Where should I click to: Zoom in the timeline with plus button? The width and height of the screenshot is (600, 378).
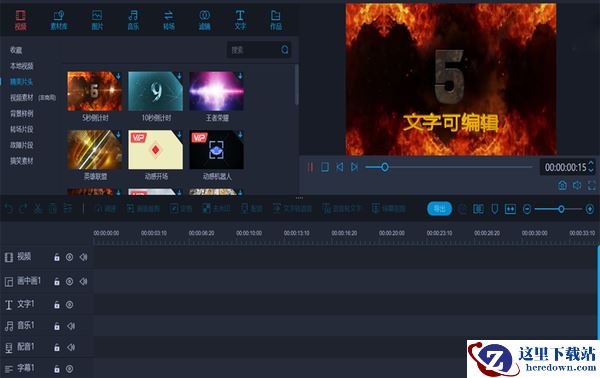[x=590, y=209]
